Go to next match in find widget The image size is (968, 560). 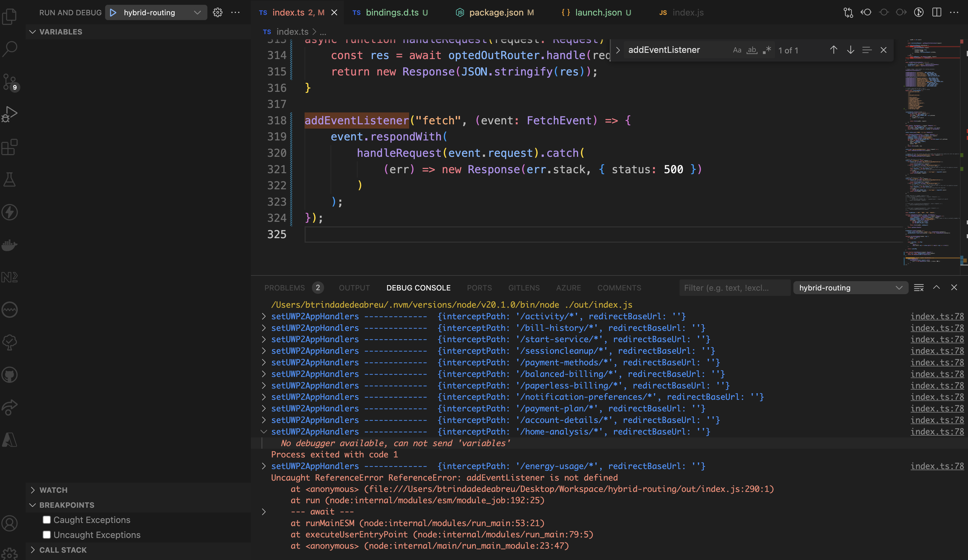(850, 50)
